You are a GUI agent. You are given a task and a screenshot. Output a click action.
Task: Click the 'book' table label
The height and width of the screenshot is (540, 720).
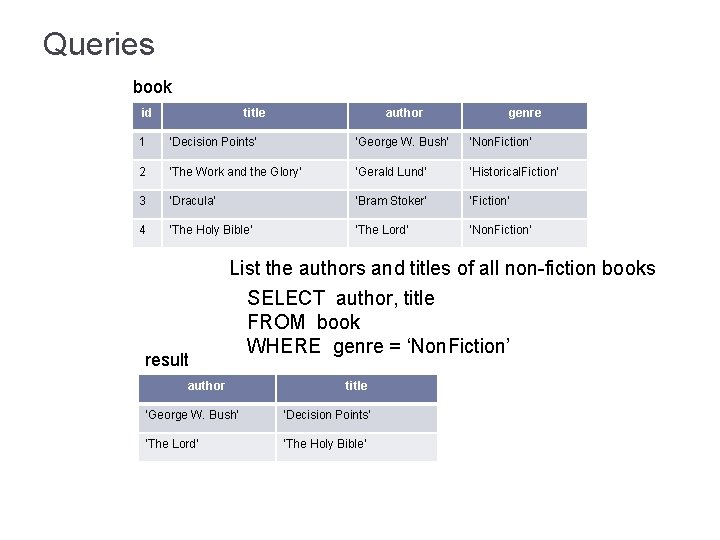(x=153, y=87)
